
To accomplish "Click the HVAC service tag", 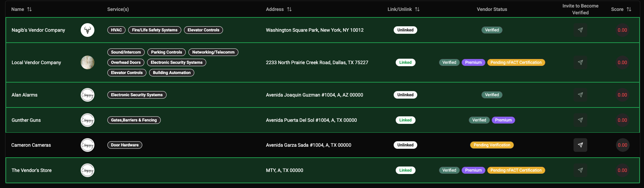I will tap(116, 30).
